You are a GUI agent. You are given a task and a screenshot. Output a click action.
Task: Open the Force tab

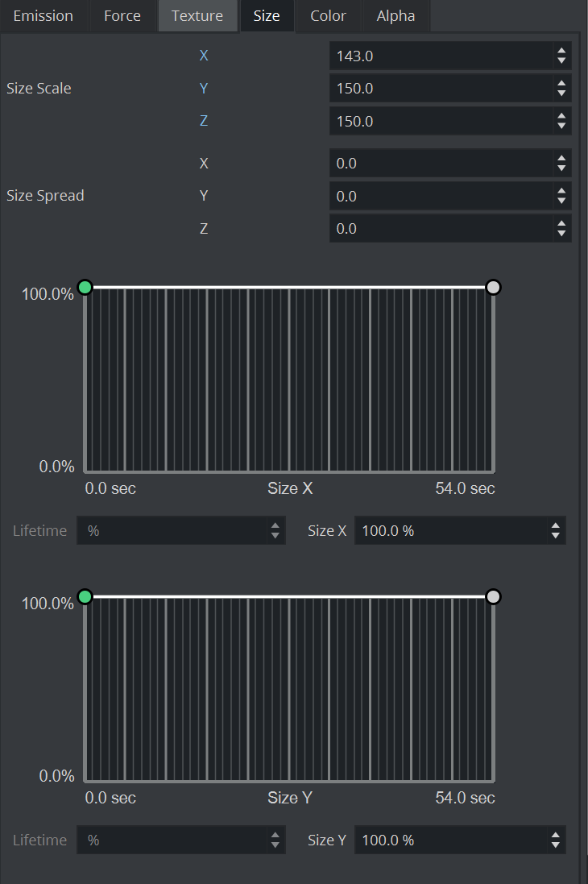(x=122, y=16)
